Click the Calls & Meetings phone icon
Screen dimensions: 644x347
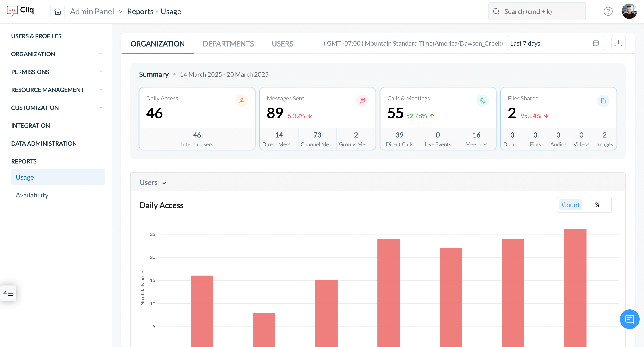point(483,101)
